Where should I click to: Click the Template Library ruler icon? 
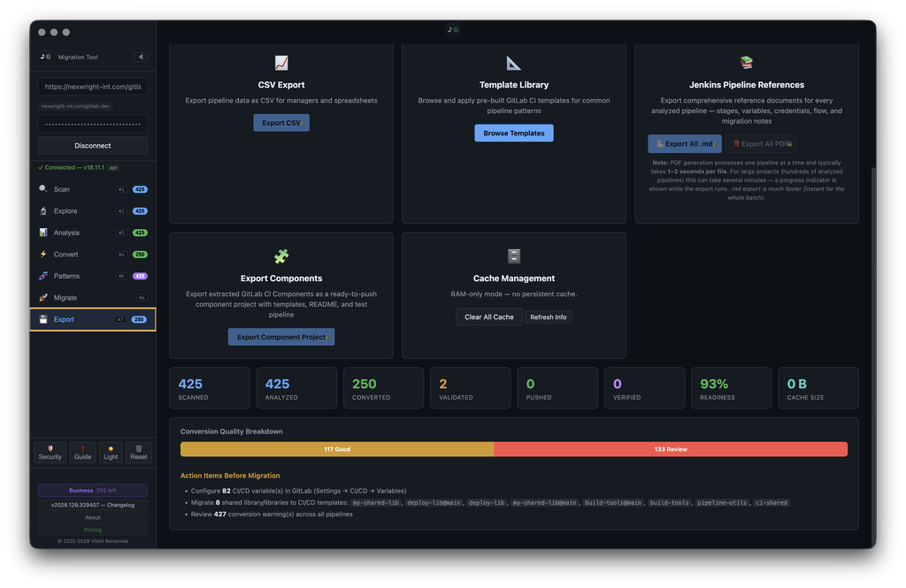(x=514, y=63)
